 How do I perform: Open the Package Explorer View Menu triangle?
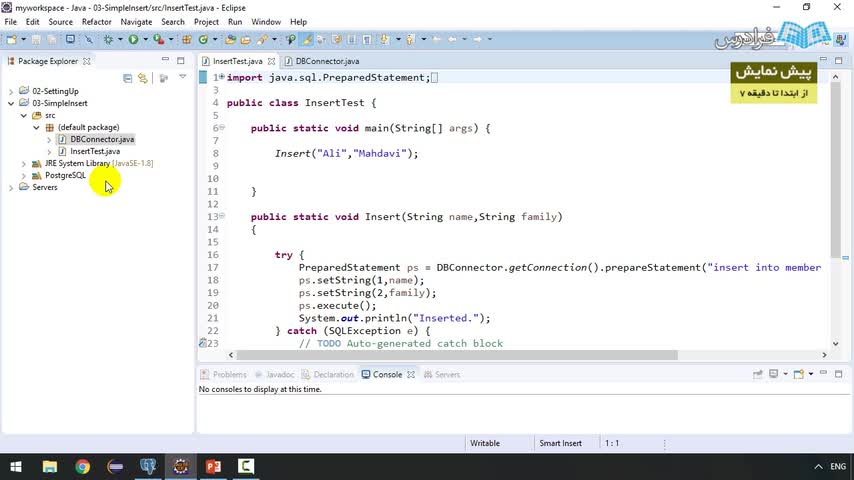coord(182,78)
